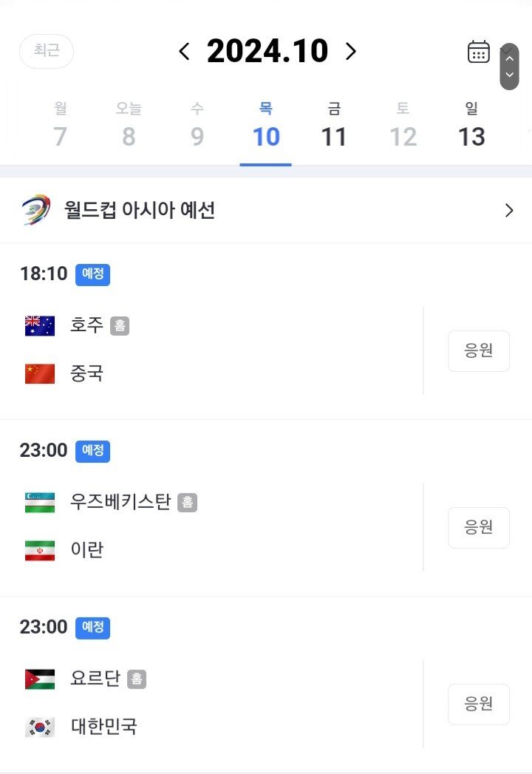Select Monday 7 date tab
The height and width of the screenshot is (774, 532).
click(60, 126)
